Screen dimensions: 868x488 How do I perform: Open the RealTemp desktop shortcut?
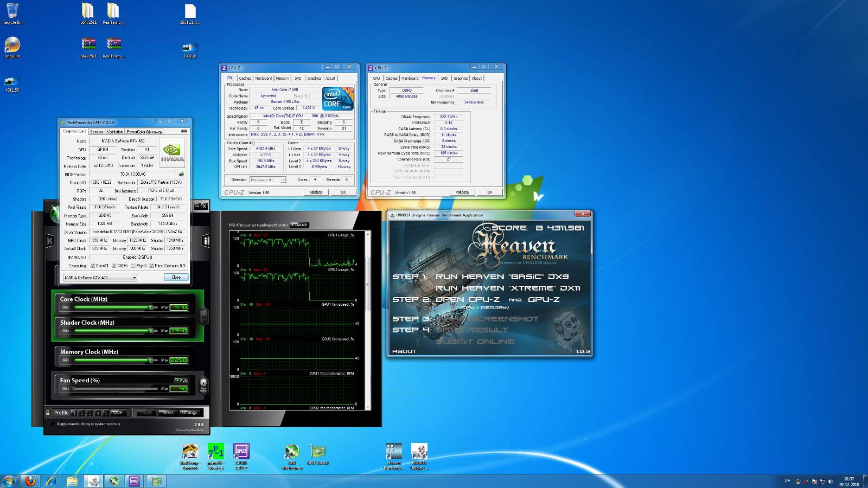(x=190, y=456)
